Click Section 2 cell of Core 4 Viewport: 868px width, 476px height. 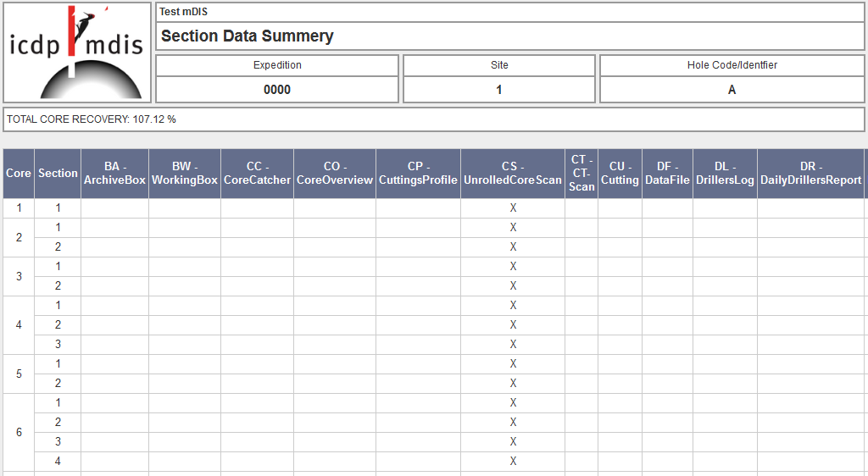click(x=58, y=325)
